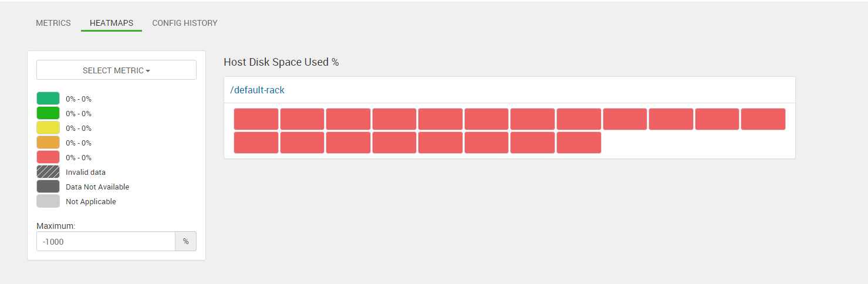Click the yellow legend swatch
868x284 pixels.
pos(48,128)
